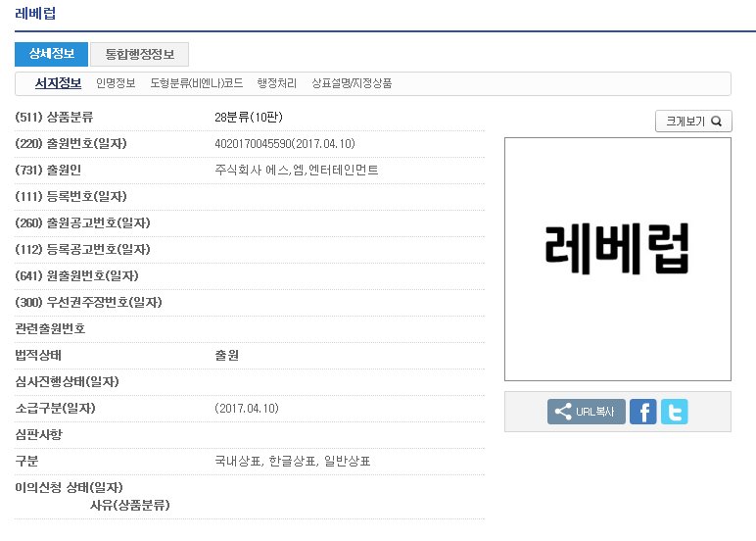Click the 구분 label

(x=26, y=462)
